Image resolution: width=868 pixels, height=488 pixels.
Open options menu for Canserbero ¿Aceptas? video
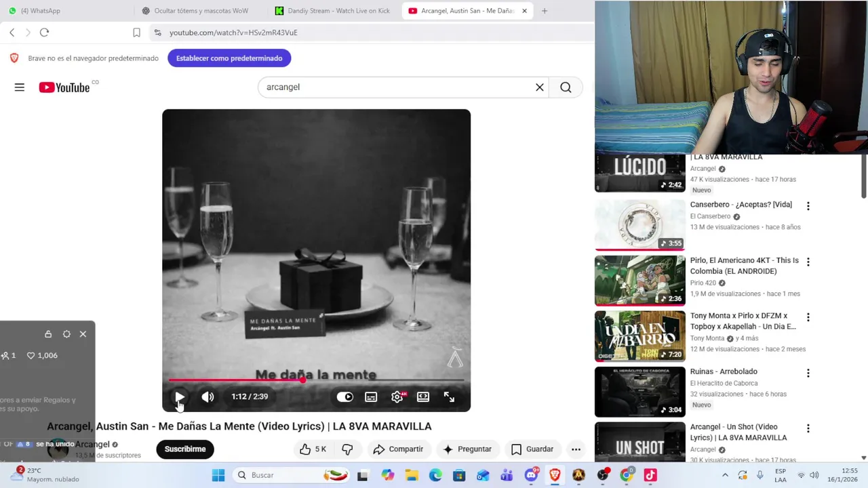click(808, 205)
